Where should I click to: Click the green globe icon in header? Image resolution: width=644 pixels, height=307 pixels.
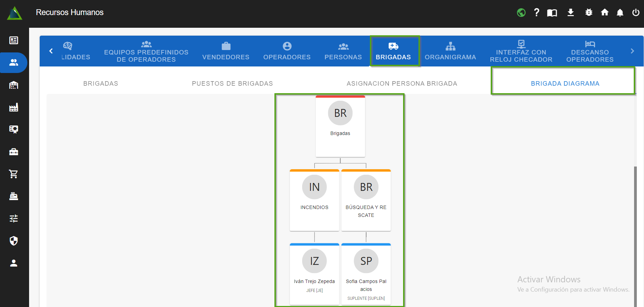(521, 13)
